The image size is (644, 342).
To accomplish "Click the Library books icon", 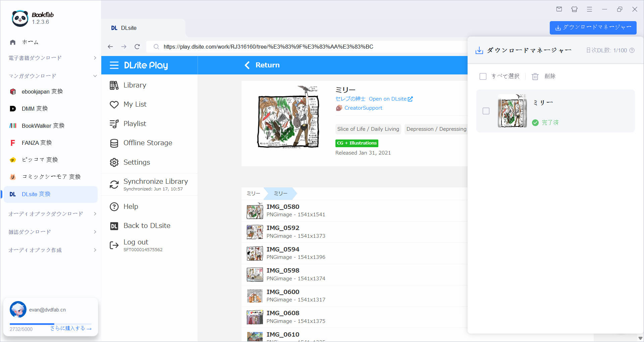I will point(114,85).
